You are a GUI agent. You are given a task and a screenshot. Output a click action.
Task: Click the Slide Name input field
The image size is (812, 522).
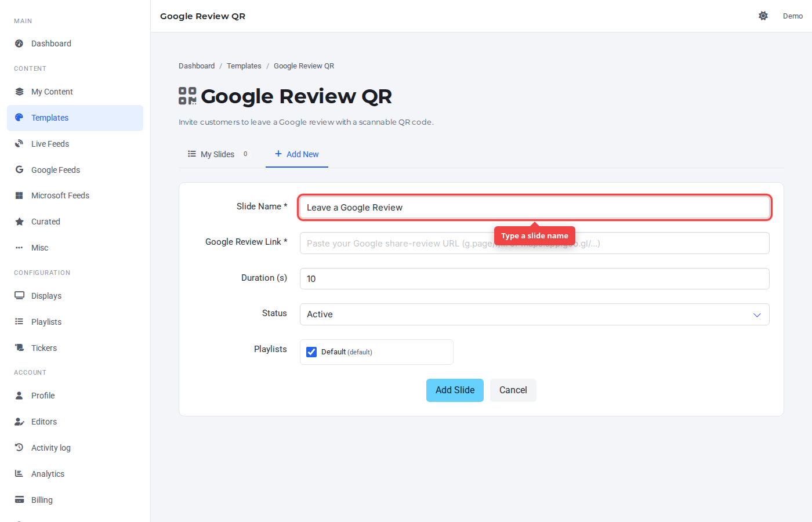pyautogui.click(x=534, y=208)
